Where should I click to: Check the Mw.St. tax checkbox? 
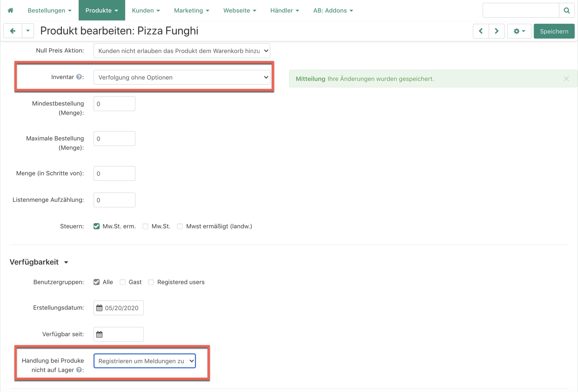tap(146, 226)
